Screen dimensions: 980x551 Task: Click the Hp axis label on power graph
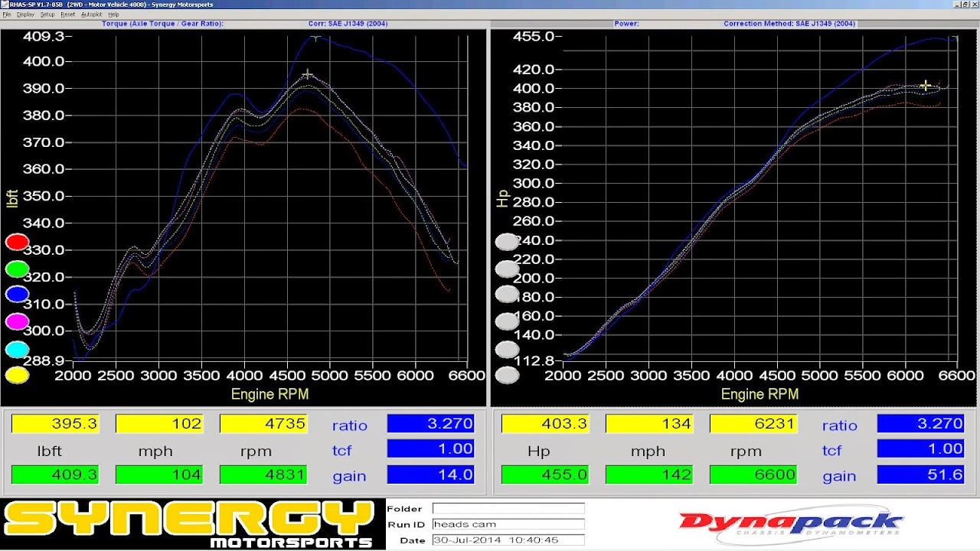tap(502, 199)
